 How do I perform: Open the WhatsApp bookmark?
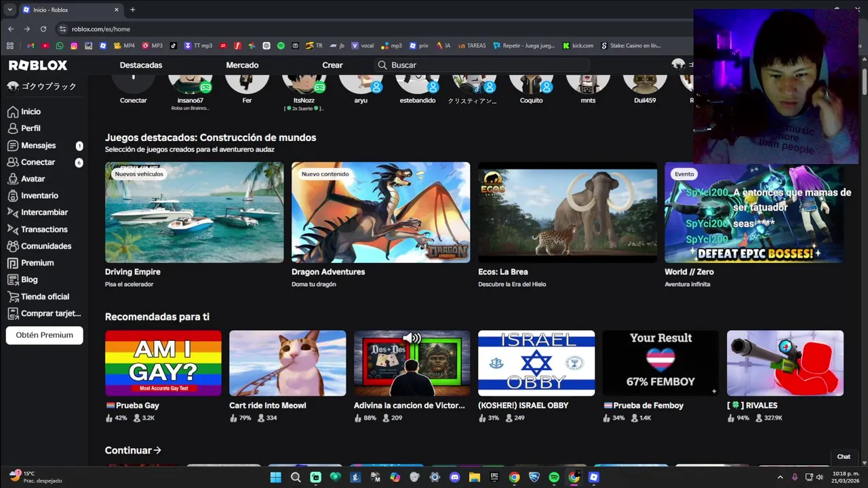[x=60, y=46]
